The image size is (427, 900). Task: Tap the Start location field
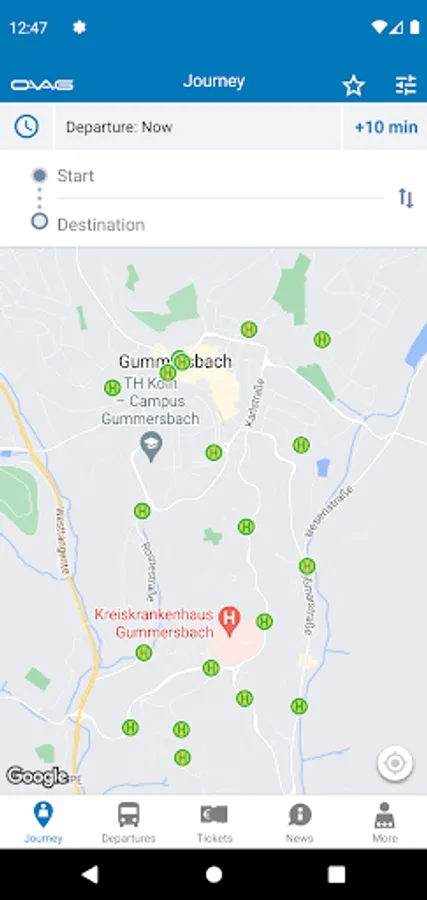coord(220,176)
